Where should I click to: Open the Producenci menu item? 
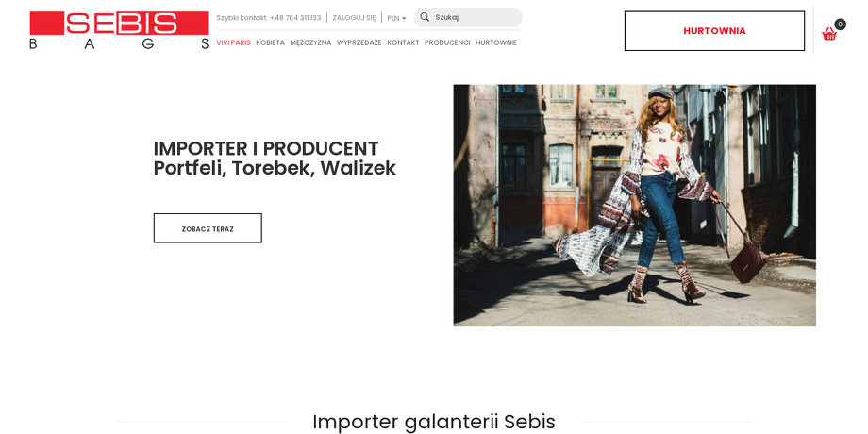(x=447, y=42)
